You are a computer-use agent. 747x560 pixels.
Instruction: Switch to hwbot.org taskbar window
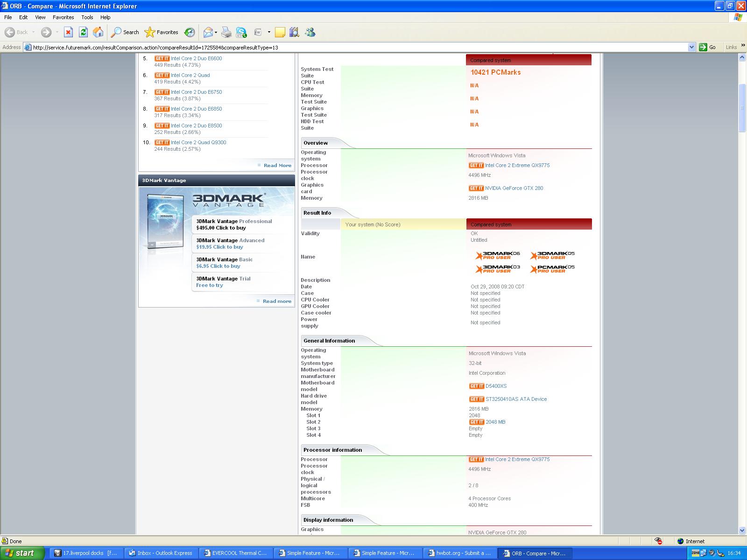[x=459, y=553]
